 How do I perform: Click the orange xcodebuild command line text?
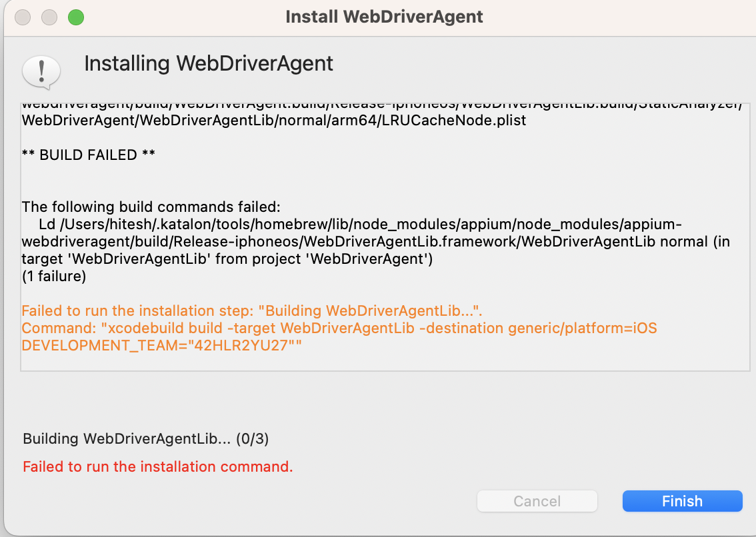[x=340, y=328]
